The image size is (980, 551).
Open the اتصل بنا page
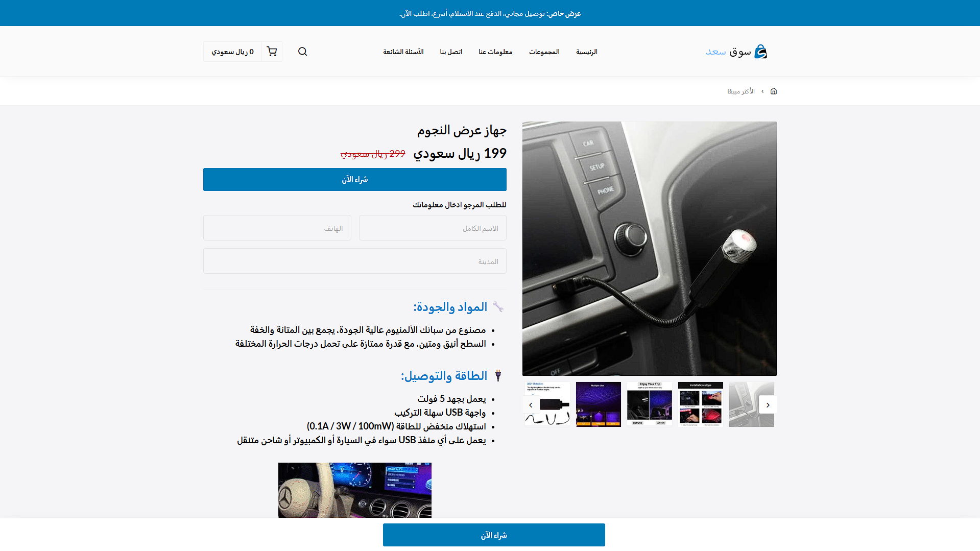[451, 52]
